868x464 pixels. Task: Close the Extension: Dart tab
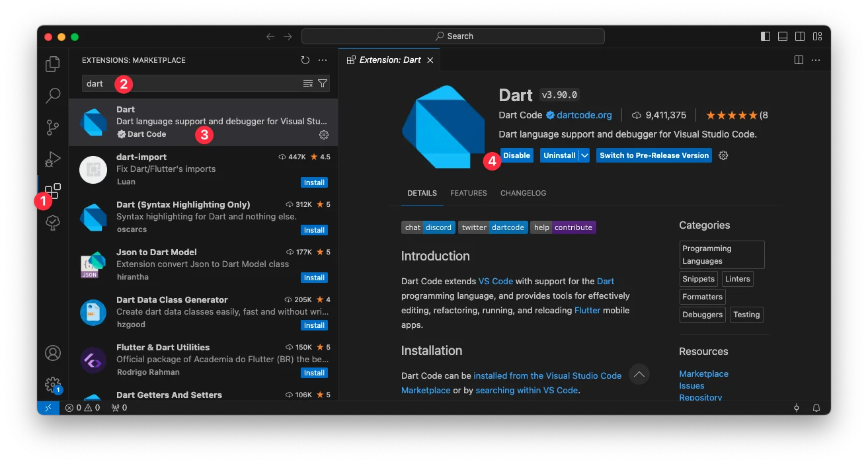coord(430,60)
